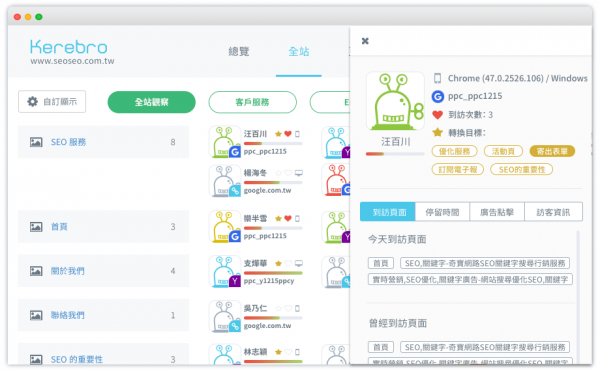The image size is (600, 372).
Task: Select visitor avatar 樂半雪
Action: coord(225,227)
